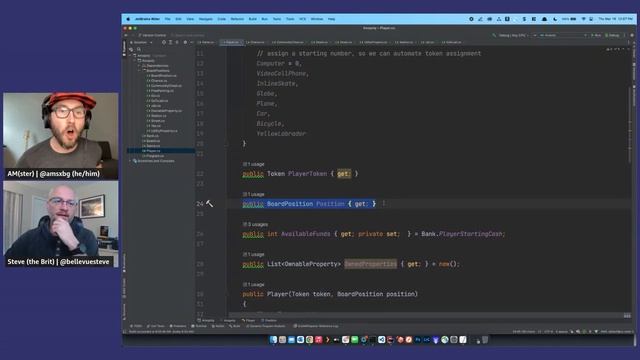Click PlayerStartingCash in the line 26 code
The width and height of the screenshot is (640, 360).
point(471,234)
